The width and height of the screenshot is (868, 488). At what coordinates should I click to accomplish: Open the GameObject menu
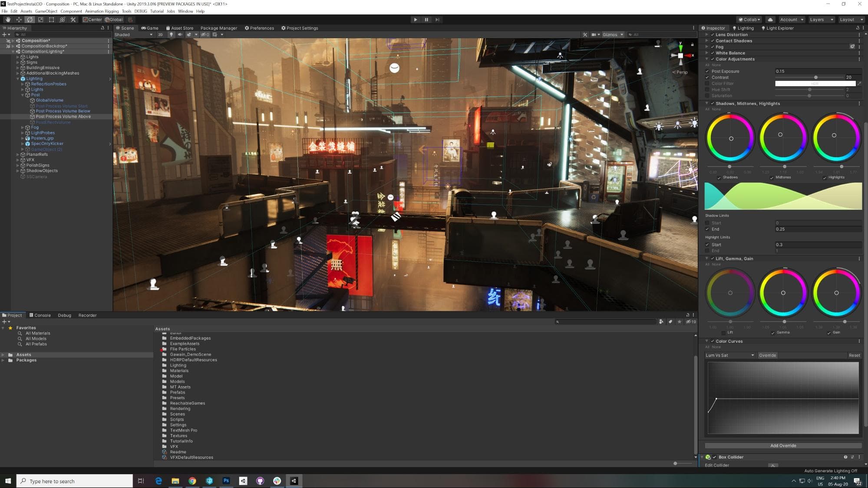(x=46, y=11)
